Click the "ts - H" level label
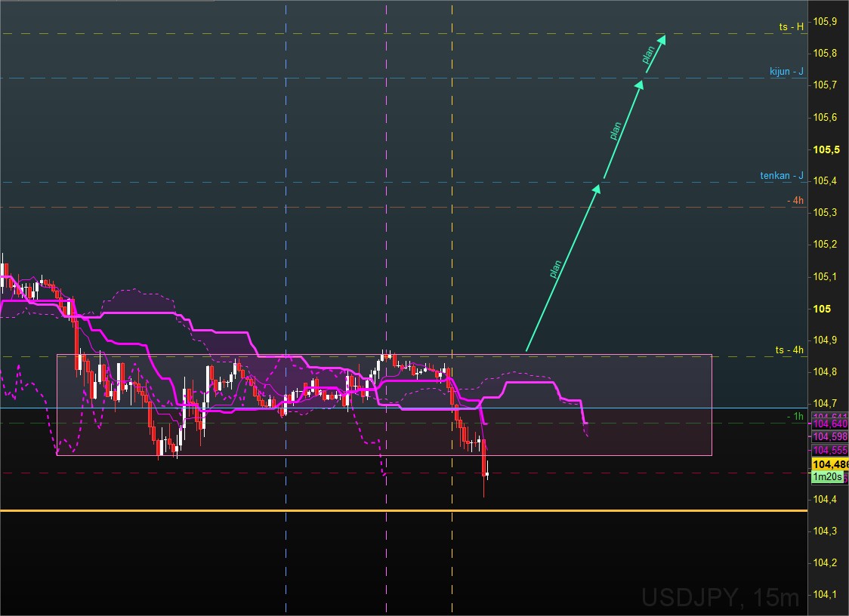This screenshot has height=616, width=849. point(791,26)
